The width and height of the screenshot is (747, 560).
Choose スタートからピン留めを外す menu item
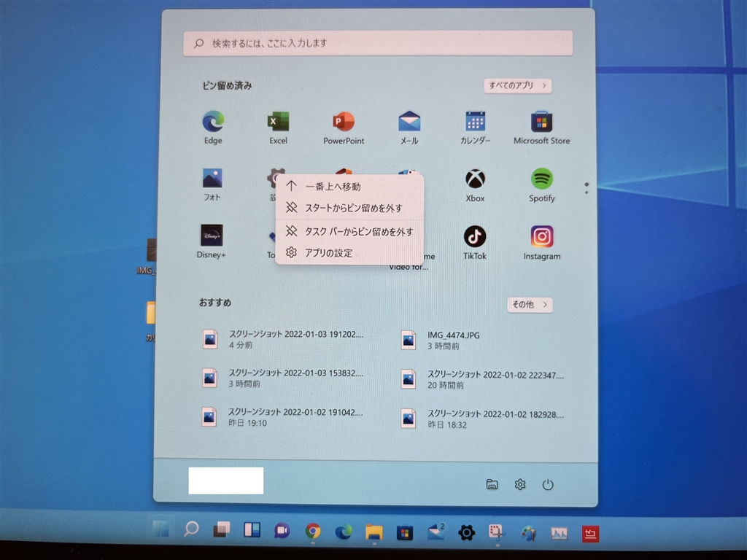tap(349, 208)
